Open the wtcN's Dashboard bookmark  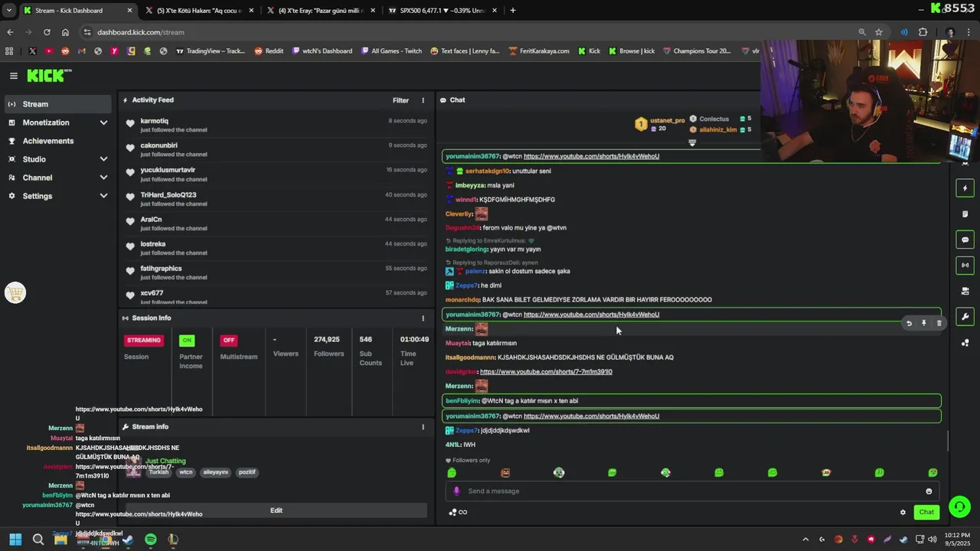(322, 51)
